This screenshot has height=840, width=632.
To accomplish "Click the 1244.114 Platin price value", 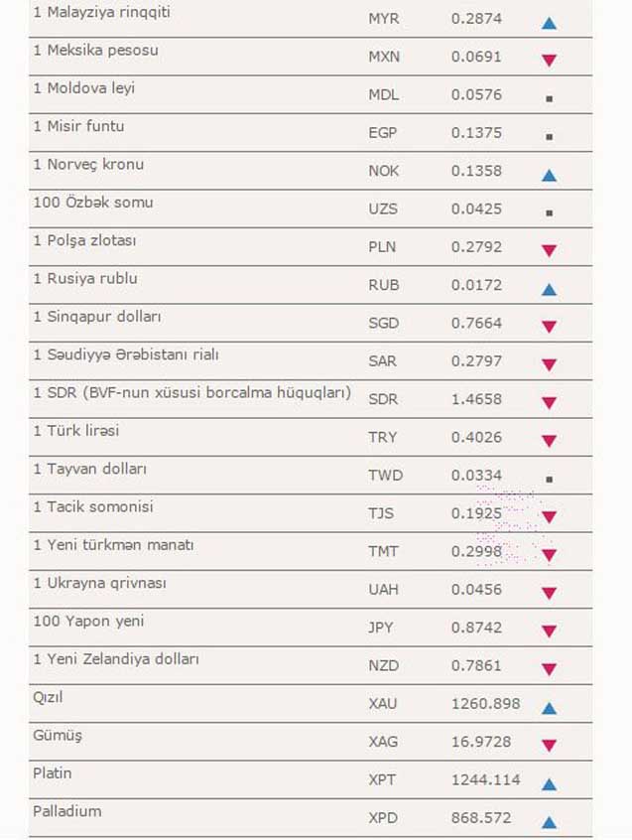I will tap(485, 779).
